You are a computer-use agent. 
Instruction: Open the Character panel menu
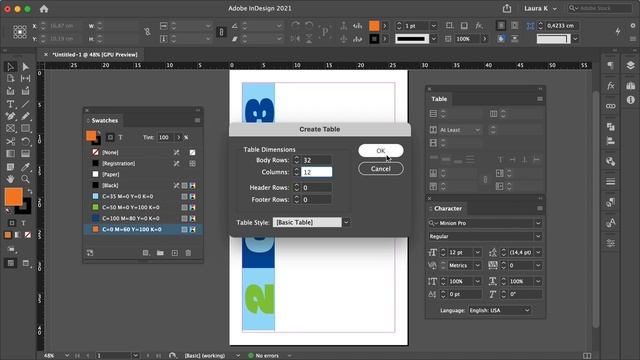(540, 208)
